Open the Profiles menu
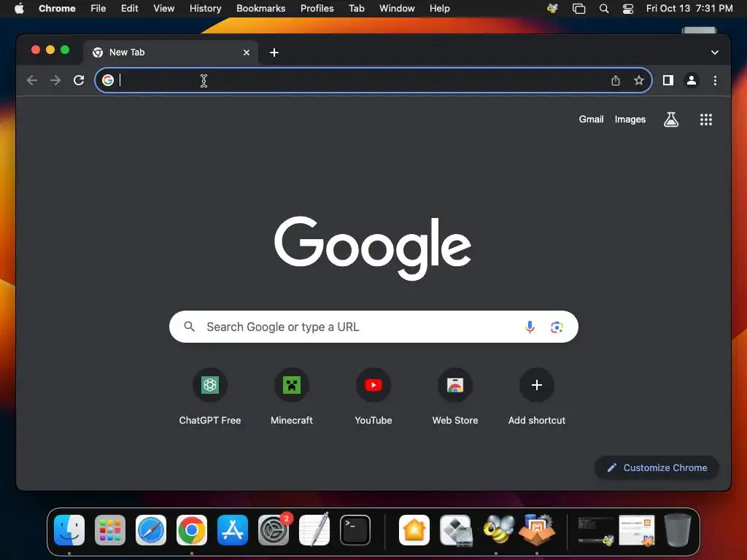Viewport: 747px width, 560px height. tap(317, 9)
